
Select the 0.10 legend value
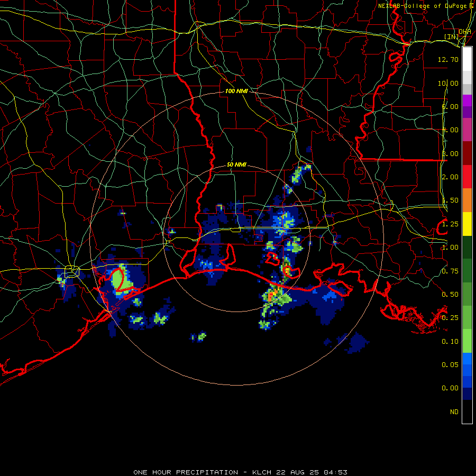(450, 342)
